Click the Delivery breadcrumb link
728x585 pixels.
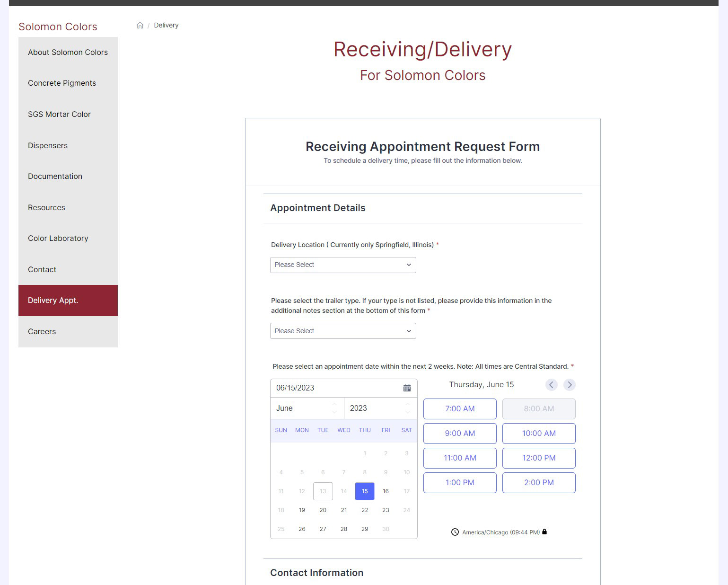tap(166, 25)
